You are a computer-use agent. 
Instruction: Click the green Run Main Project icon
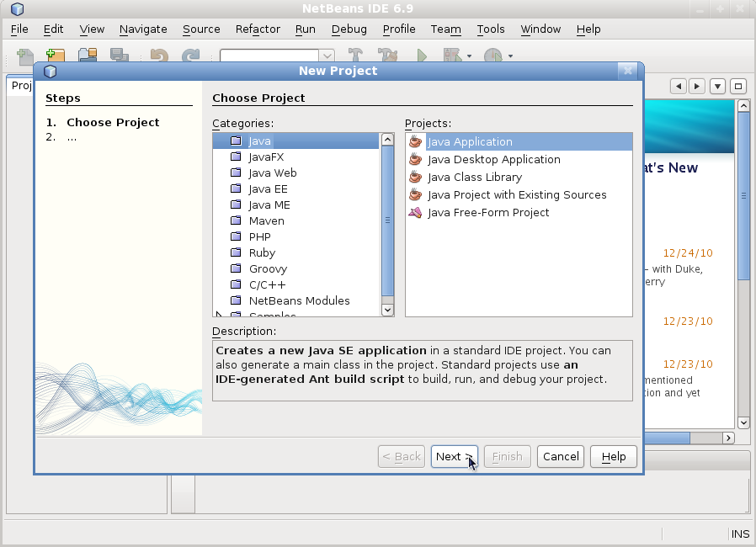422,56
